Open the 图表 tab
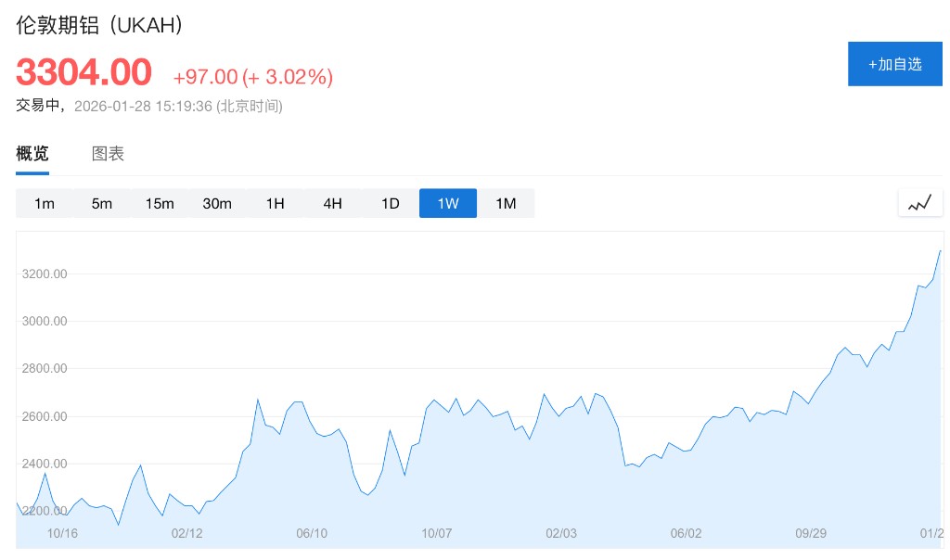The image size is (950, 560). tap(108, 154)
